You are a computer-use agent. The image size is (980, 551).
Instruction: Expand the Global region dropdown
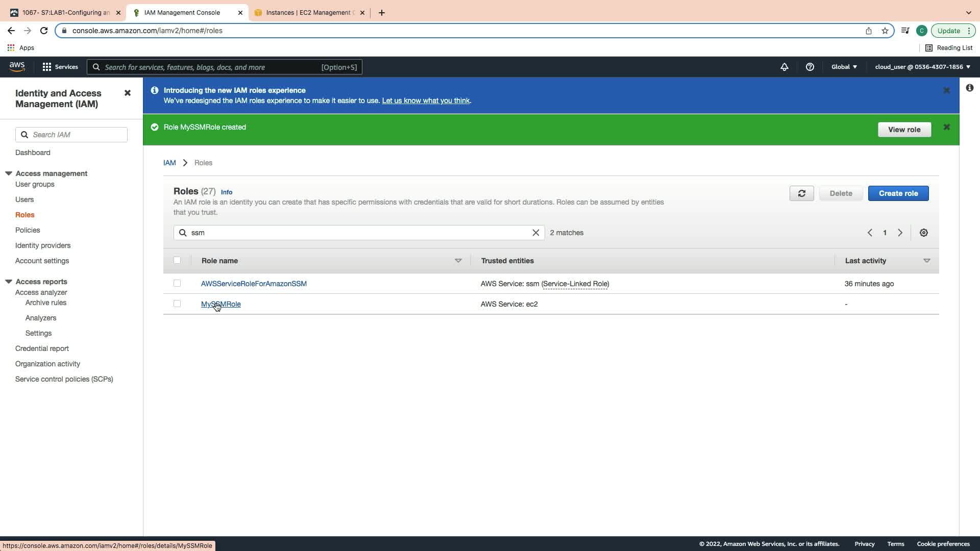[844, 67]
